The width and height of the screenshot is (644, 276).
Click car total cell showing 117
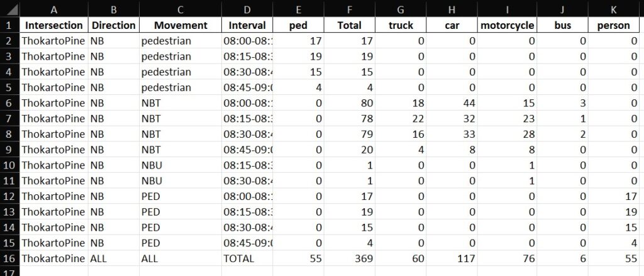[x=452, y=258]
